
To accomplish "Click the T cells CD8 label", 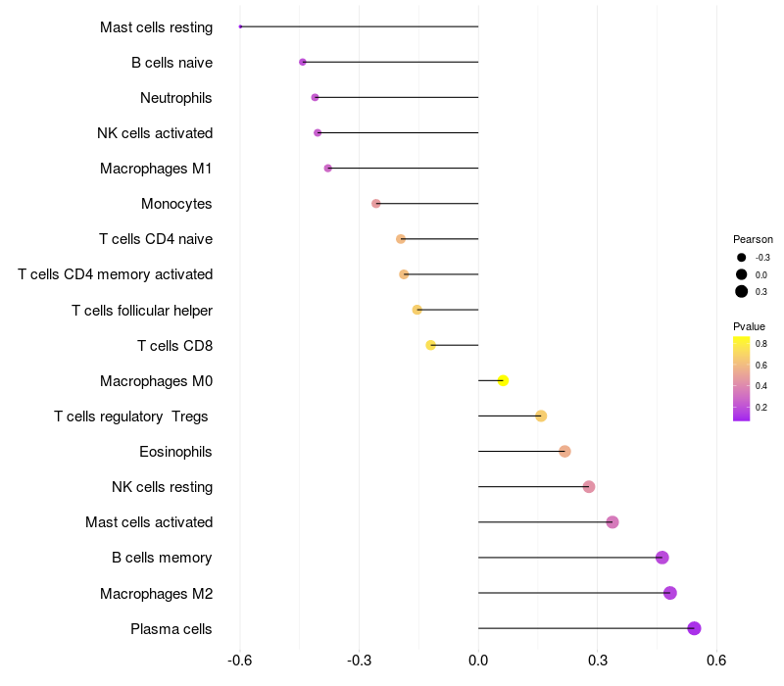I will tap(175, 346).
